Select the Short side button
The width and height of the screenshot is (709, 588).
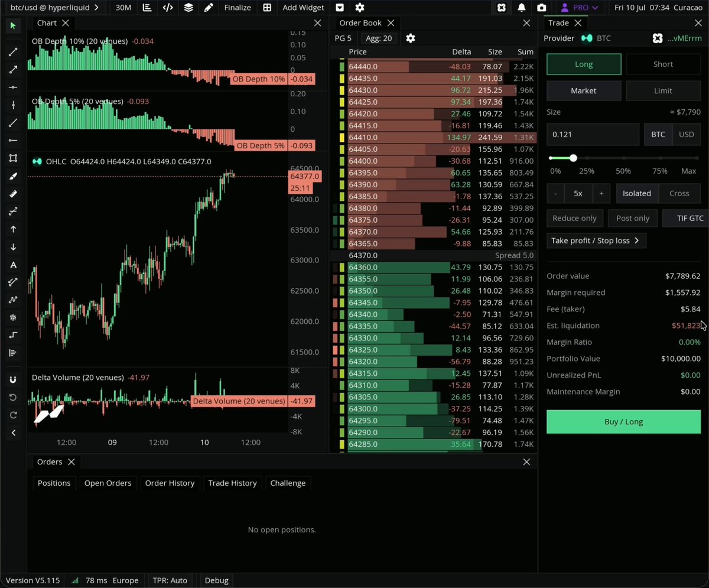[663, 64]
